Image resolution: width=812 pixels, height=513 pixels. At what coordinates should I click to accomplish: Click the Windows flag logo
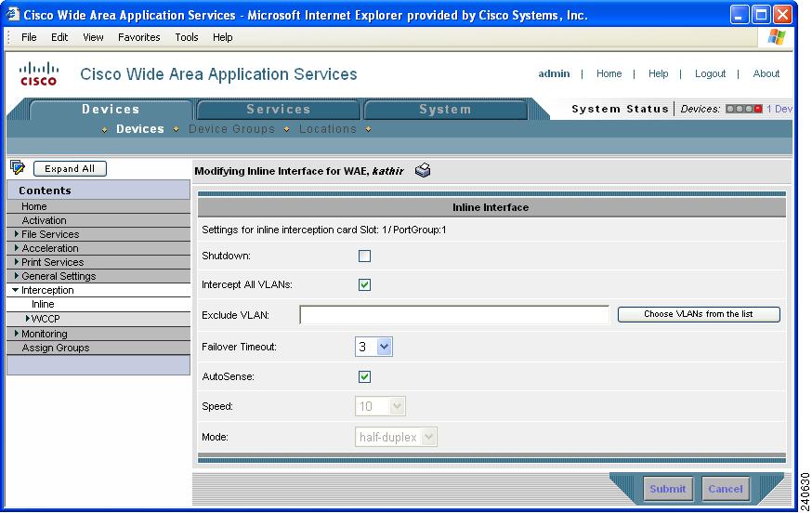(777, 37)
